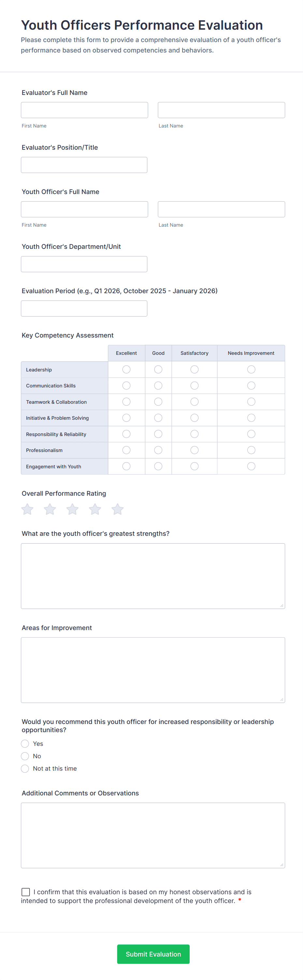The image size is (303, 980).
Task: Give a five-star overall performance rating
Action: 117,509
